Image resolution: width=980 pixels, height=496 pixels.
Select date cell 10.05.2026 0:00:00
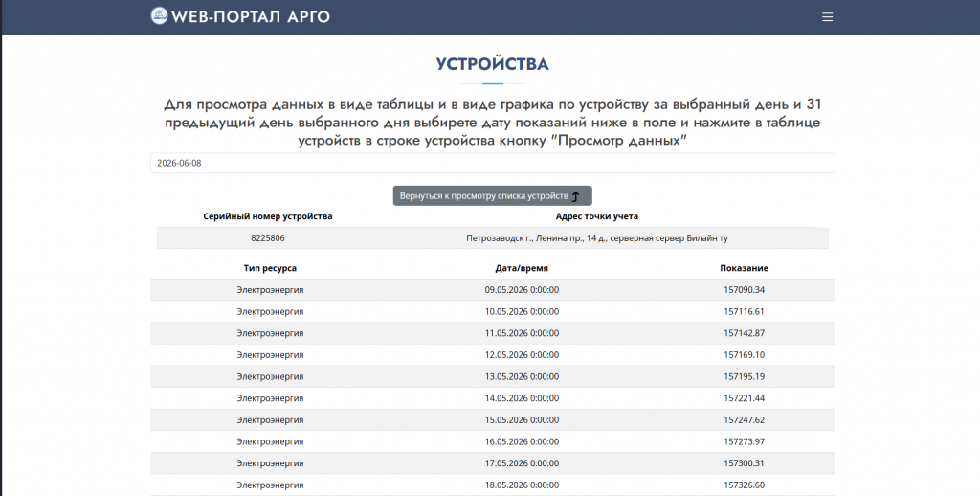tap(522, 311)
